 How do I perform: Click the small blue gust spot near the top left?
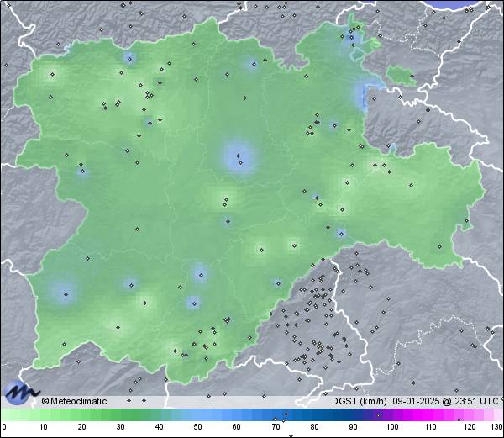pyautogui.click(x=129, y=58)
